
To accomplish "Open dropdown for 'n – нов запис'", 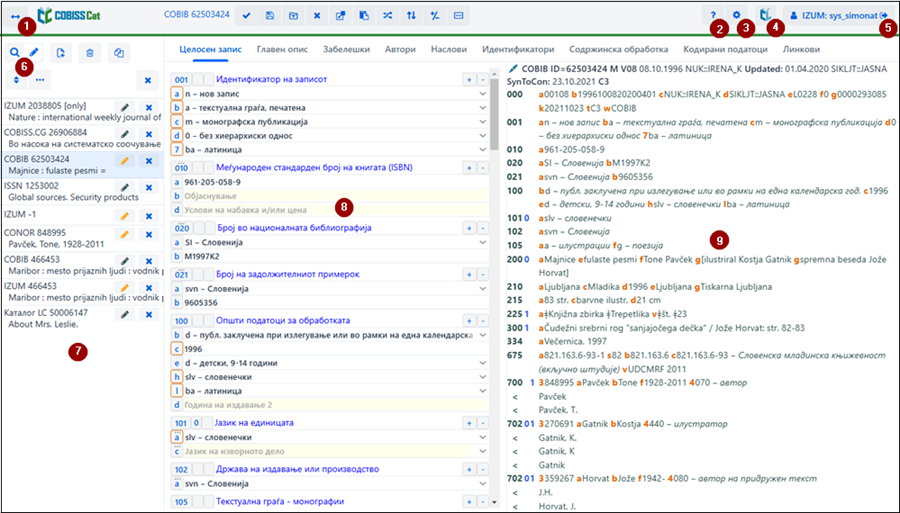I will pos(483,94).
